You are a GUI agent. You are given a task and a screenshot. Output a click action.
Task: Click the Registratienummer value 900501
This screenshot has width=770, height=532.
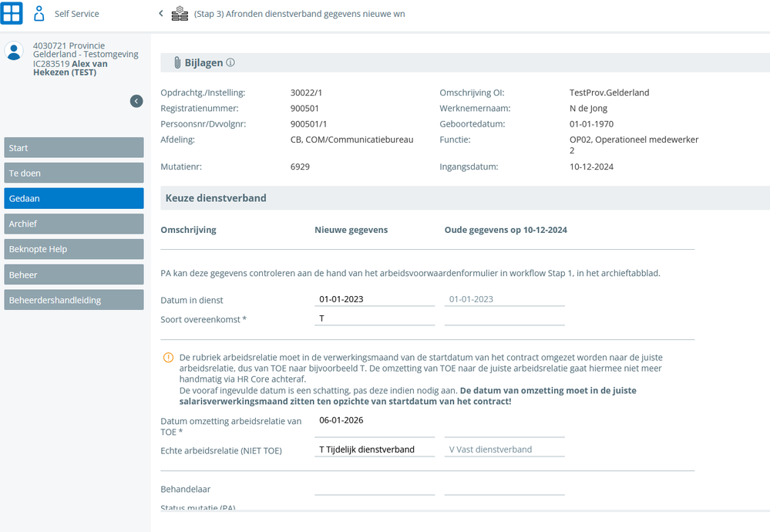click(304, 108)
